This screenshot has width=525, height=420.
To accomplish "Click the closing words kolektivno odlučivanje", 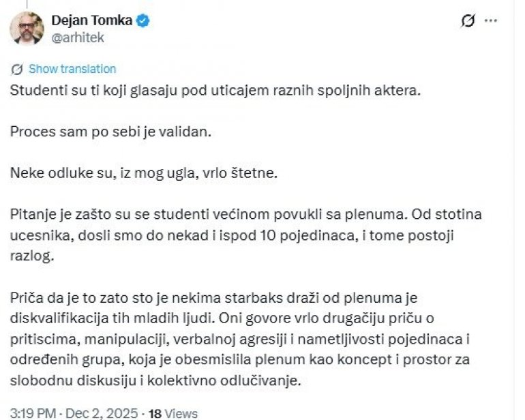I will pos(244,380).
